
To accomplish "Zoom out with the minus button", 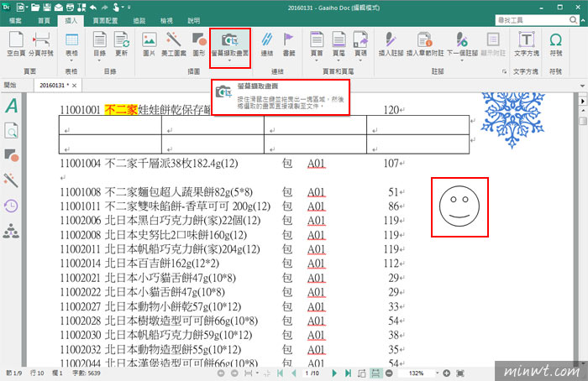I will [x=389, y=373].
